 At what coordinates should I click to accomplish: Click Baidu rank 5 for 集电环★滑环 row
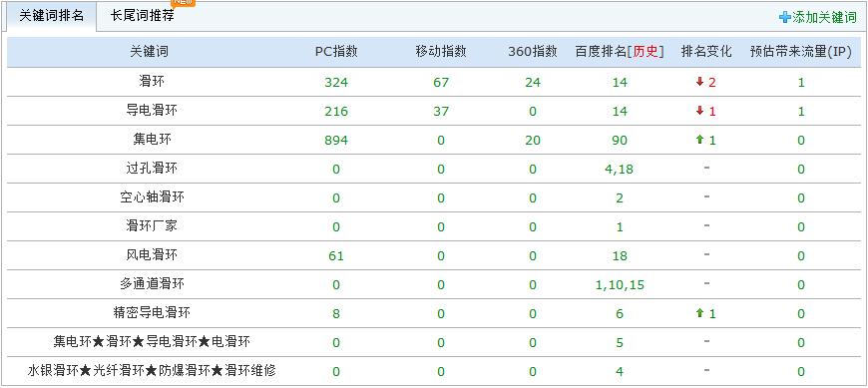pos(620,342)
